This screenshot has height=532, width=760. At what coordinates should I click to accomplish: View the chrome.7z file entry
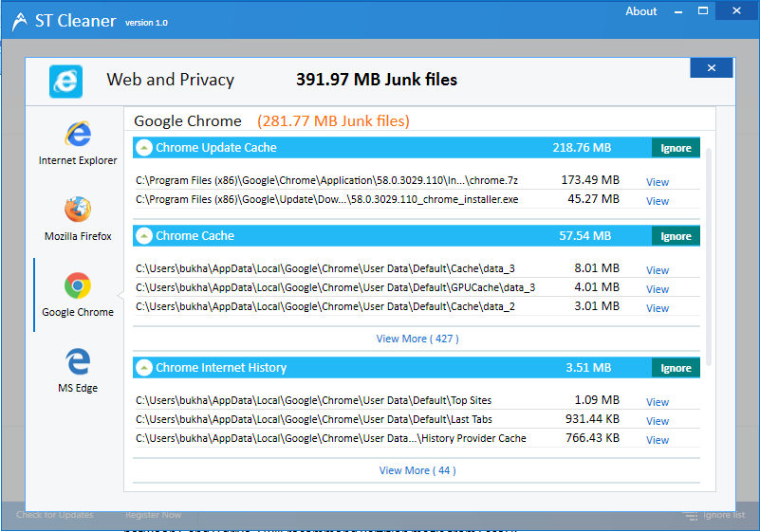click(x=657, y=182)
